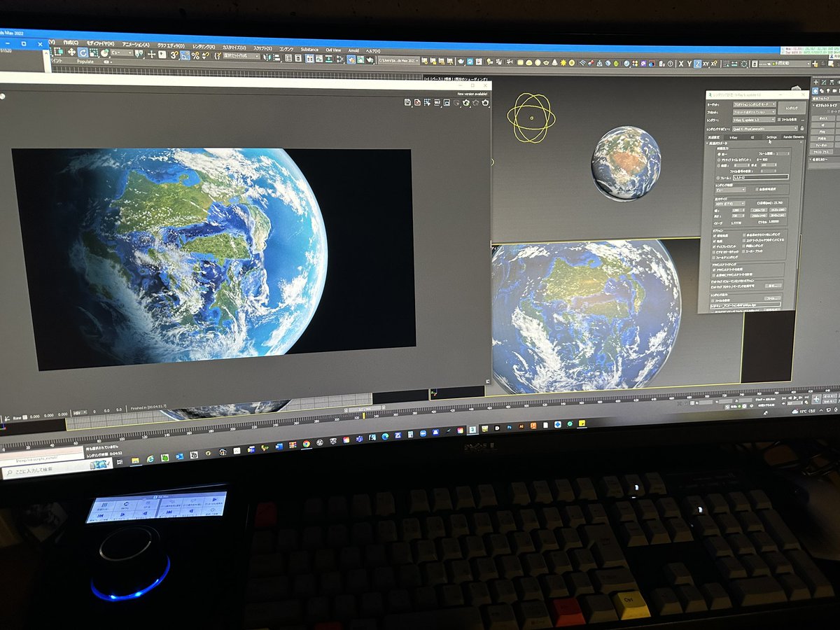Image resolution: width=840 pixels, height=630 pixels.
Task: Open the ビュー render area dropdown
Action: tap(731, 190)
